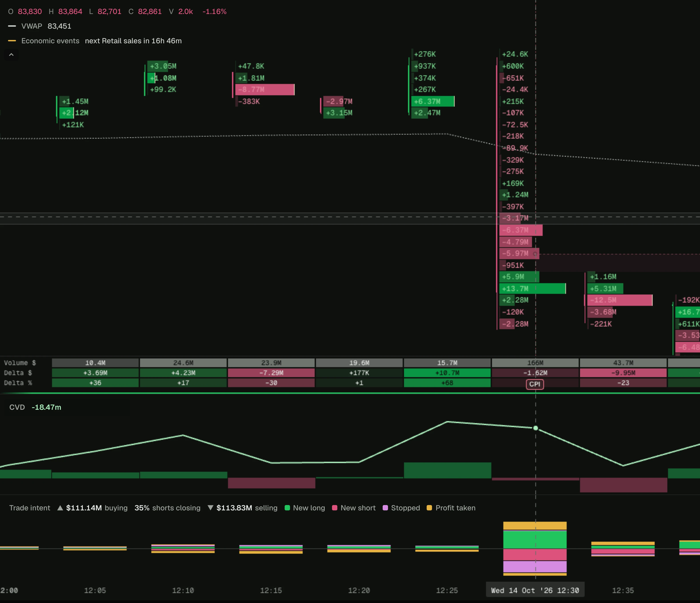
Task: Click the Trade intent panel label
Action: [30, 508]
